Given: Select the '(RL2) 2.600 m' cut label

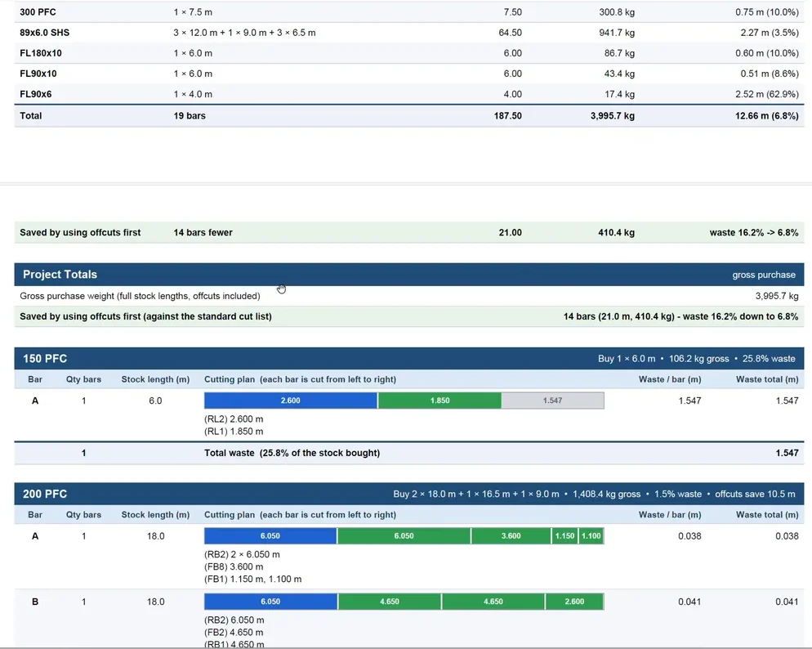Looking at the screenshot, I should [x=234, y=419].
